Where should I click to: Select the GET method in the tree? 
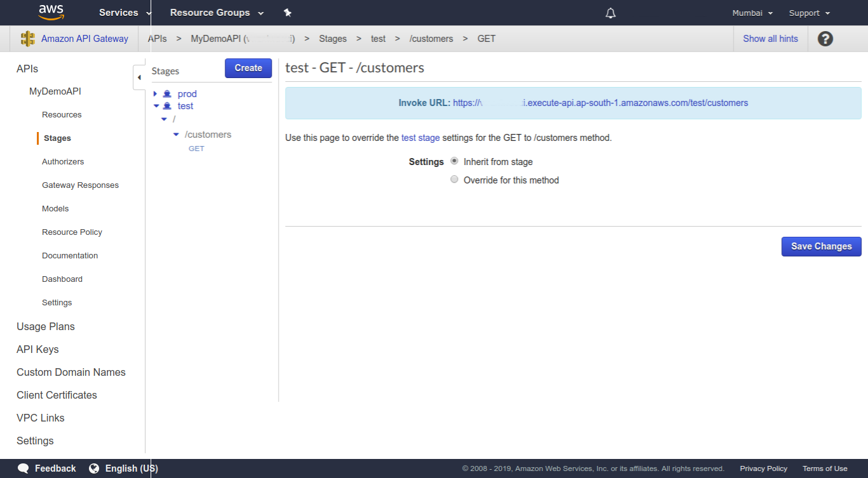coord(196,149)
